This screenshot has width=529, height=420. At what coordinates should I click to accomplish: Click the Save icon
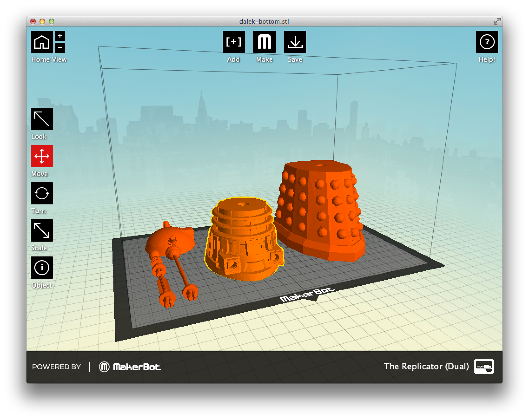(295, 42)
